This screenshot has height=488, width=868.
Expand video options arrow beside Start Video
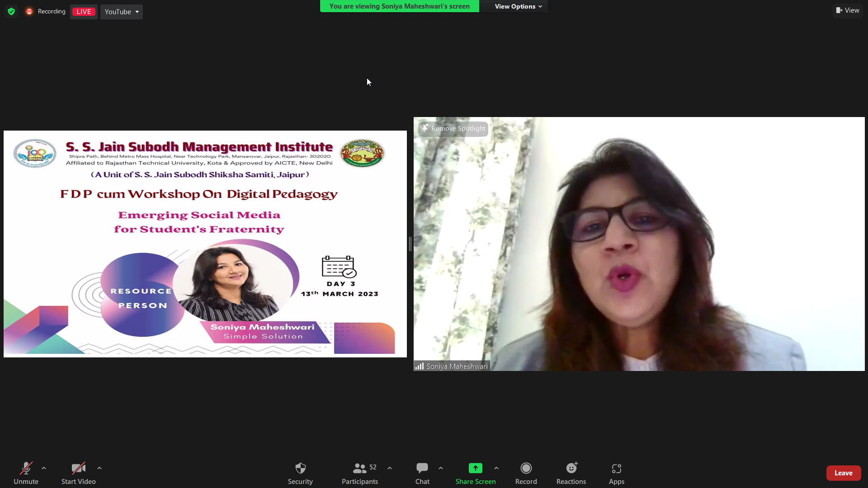pos(99,468)
